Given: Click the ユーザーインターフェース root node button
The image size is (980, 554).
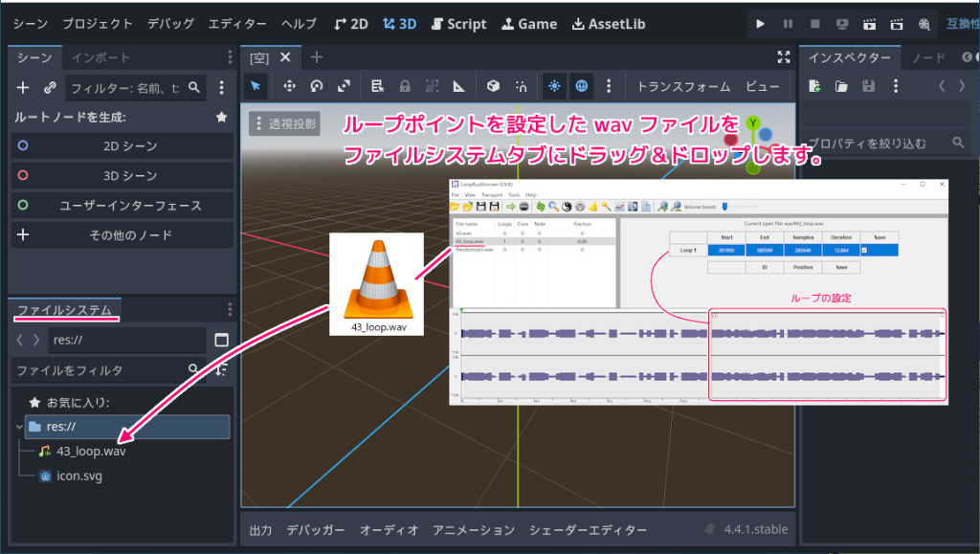Looking at the screenshot, I should (122, 205).
